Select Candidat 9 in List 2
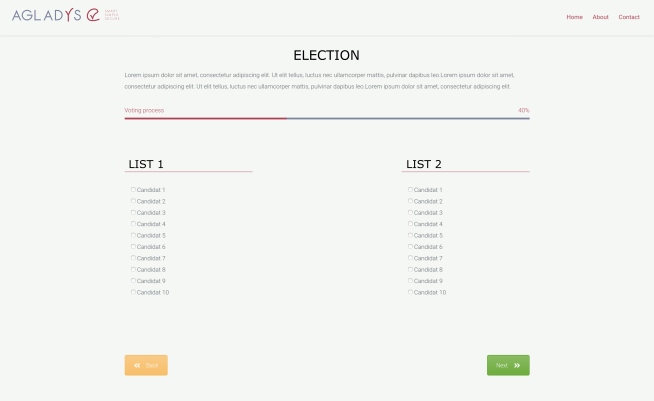654x401 pixels. click(x=410, y=281)
